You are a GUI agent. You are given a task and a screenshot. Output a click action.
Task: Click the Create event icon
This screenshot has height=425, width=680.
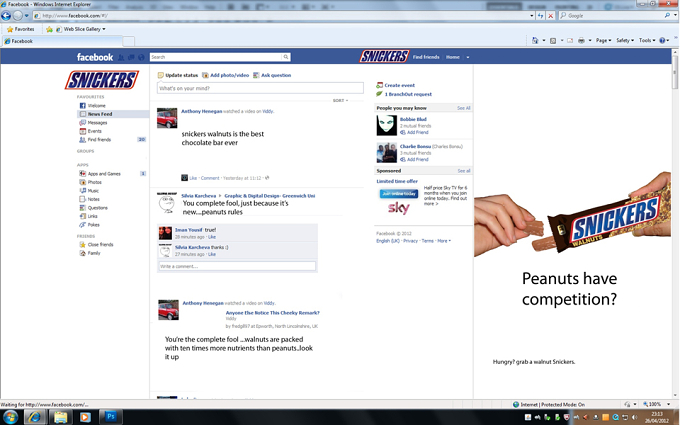[379, 85]
